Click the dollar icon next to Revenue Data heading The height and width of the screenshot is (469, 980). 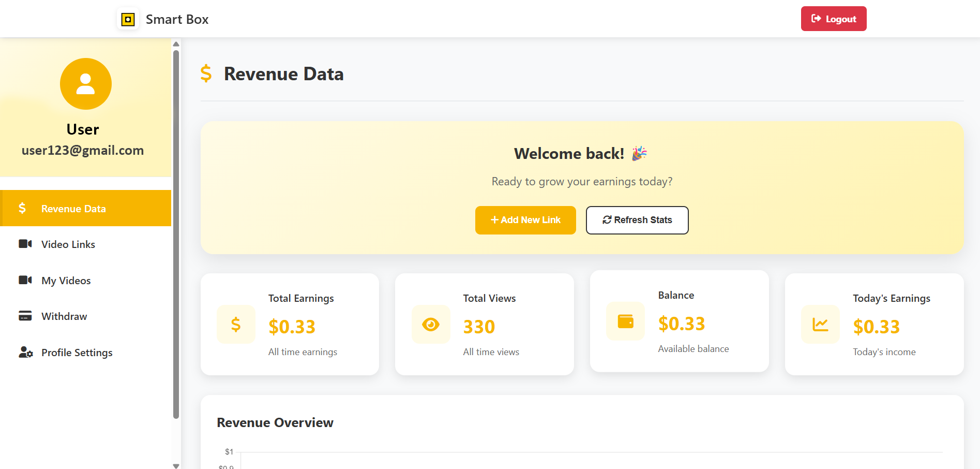coord(206,74)
